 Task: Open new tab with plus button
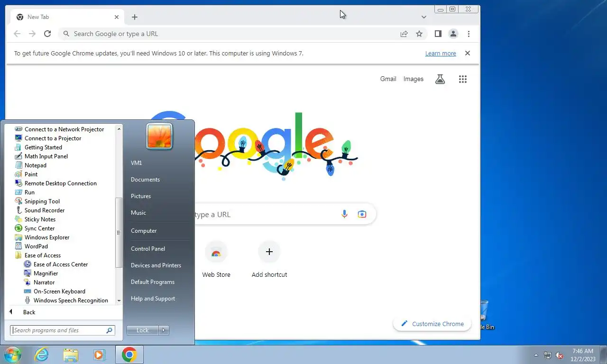[135, 17]
